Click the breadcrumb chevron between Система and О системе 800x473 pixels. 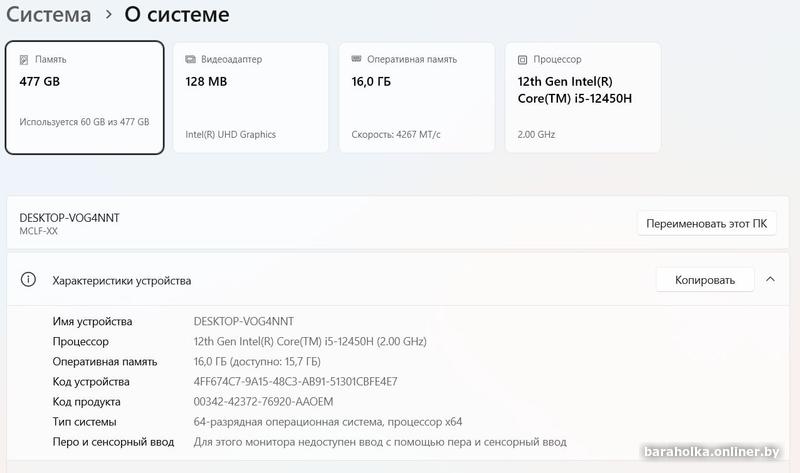[108, 15]
